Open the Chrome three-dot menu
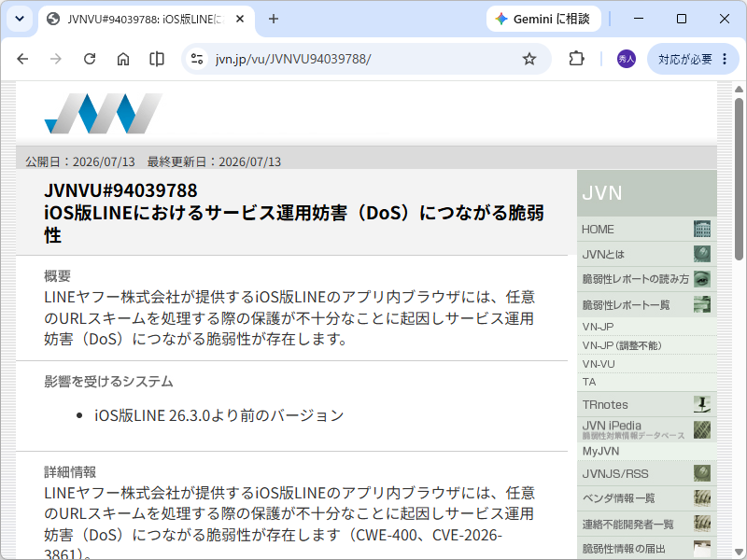Image resolution: width=747 pixels, height=560 pixels. click(x=725, y=59)
